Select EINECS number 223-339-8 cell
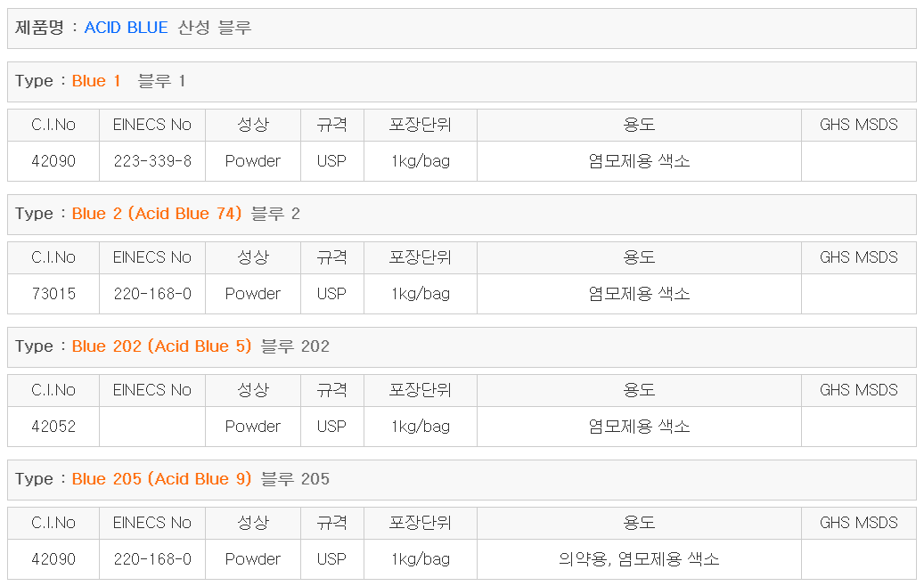924x586 pixels. click(152, 161)
